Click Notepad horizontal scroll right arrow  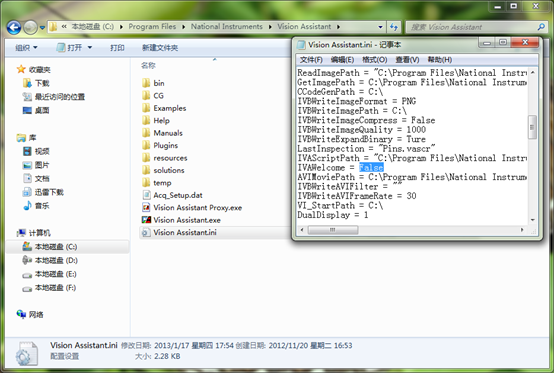[x=522, y=230]
